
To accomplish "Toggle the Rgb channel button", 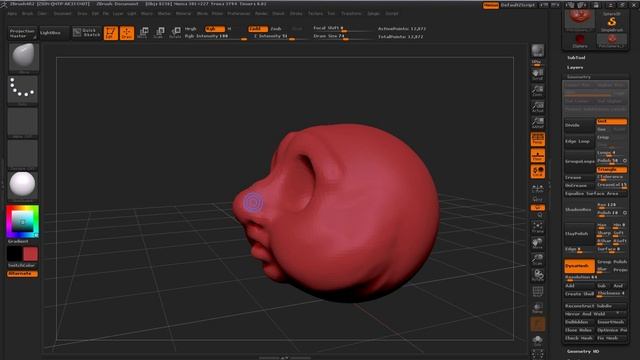I will pos(215,29).
